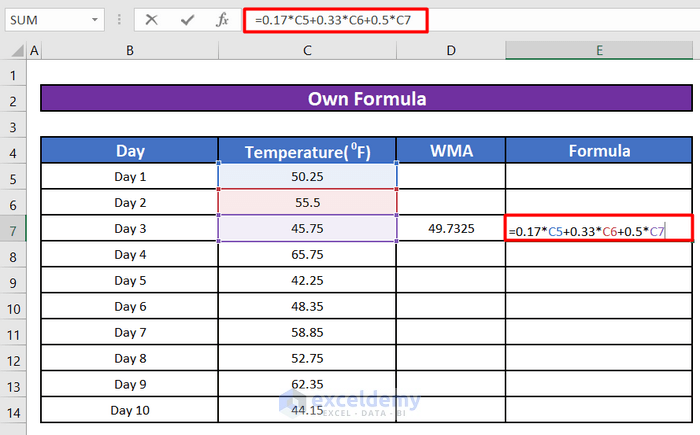Select row 13 header

[13, 386]
